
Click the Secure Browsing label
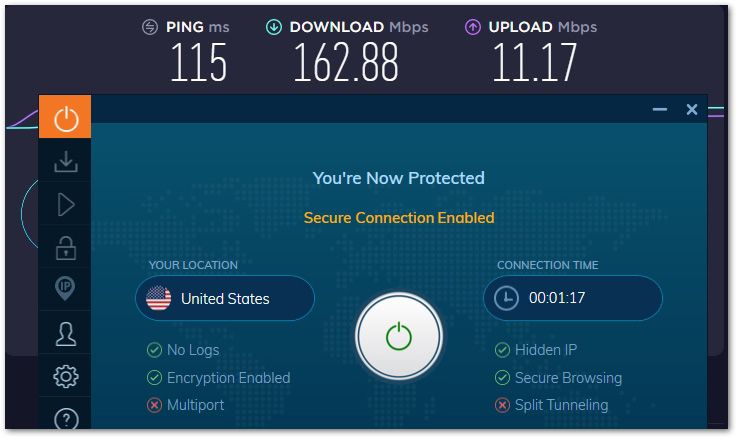click(568, 378)
